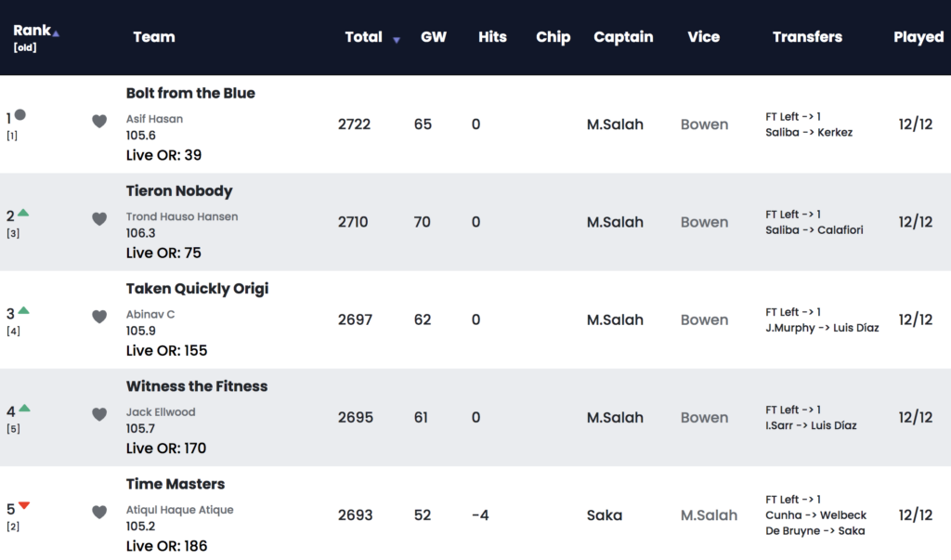Click the Total column sort arrow
951x560 pixels.
point(396,40)
